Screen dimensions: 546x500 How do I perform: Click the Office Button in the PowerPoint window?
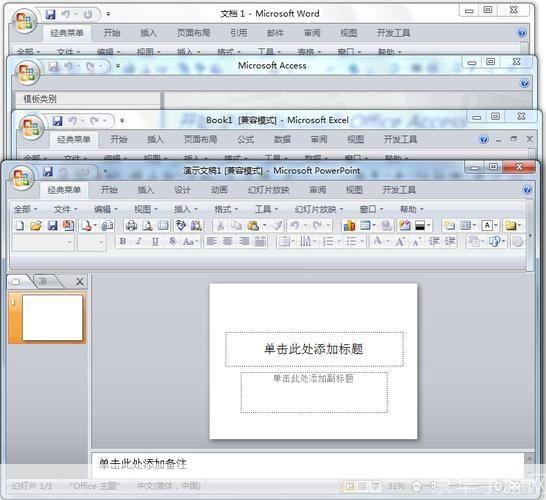click(22, 177)
